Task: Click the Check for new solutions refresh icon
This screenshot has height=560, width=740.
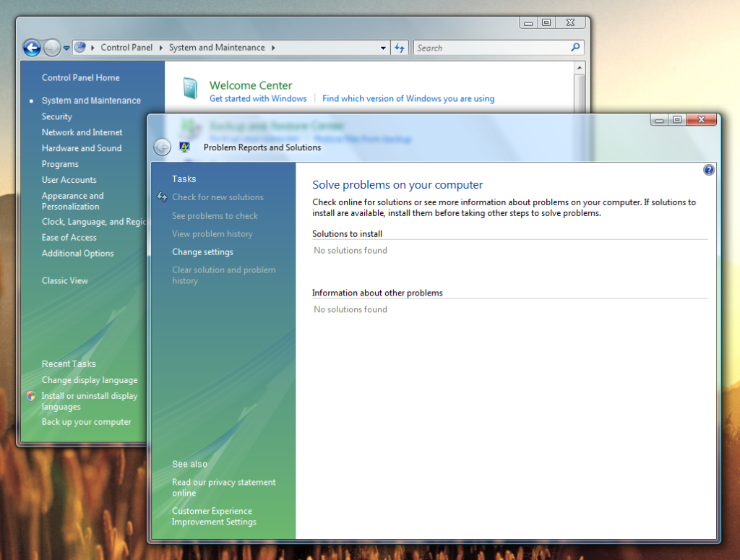Action: 162,197
